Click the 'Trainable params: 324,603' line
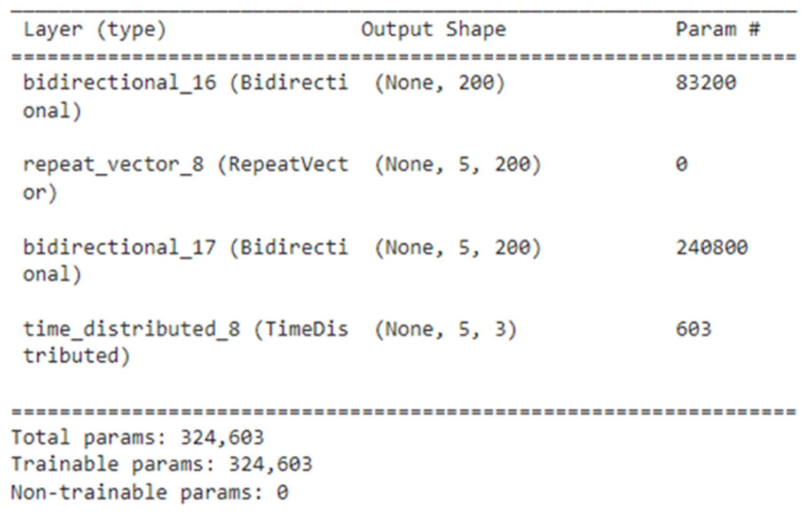Viewport: 812px width, 512px height. (x=162, y=465)
